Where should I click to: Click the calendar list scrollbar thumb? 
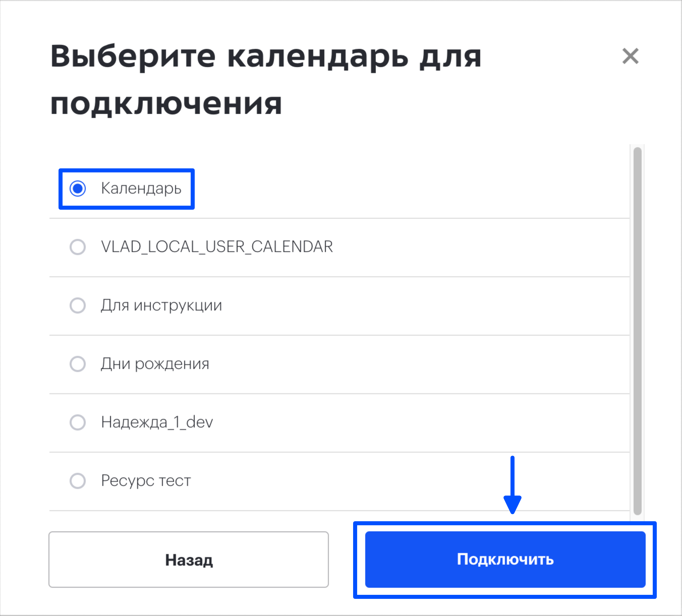pos(637,331)
